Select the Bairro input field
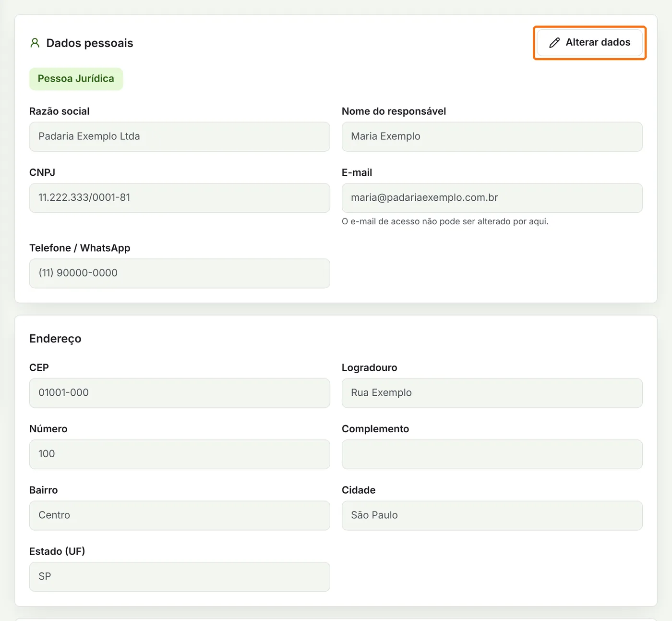The image size is (672, 621). 180,515
